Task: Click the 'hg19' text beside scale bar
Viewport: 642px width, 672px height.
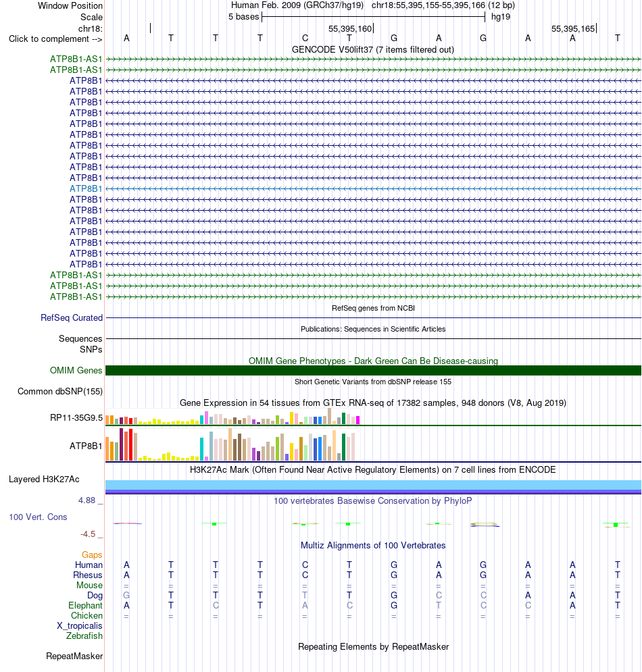Action: (x=501, y=17)
